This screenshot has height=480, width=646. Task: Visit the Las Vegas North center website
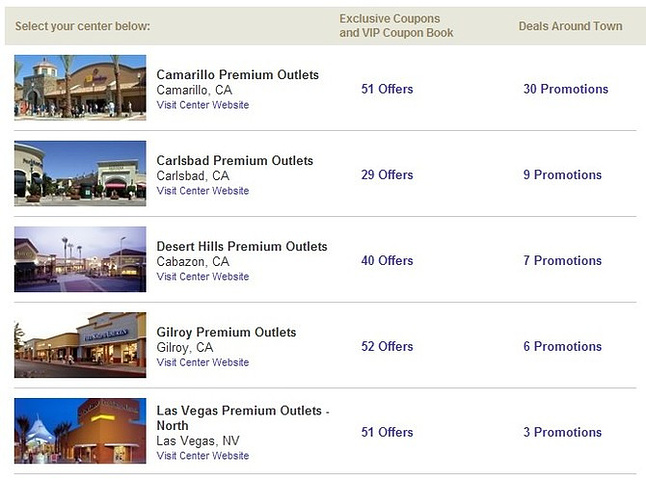tap(203, 456)
